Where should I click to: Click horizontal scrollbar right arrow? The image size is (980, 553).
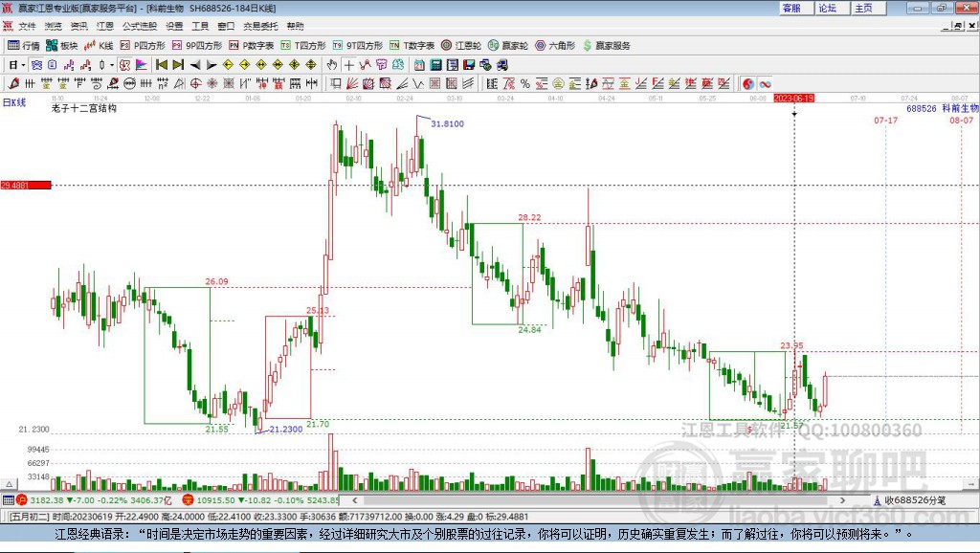(x=842, y=499)
